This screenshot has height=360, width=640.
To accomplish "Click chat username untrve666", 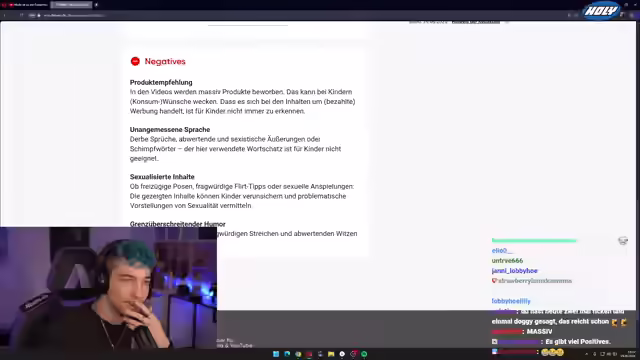I will 507,260.
